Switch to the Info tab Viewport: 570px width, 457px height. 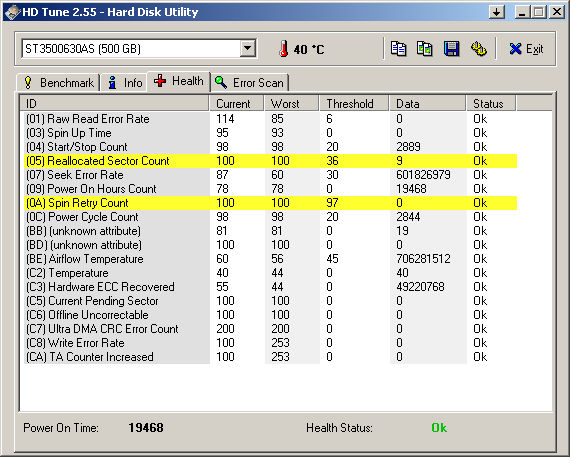[x=124, y=83]
